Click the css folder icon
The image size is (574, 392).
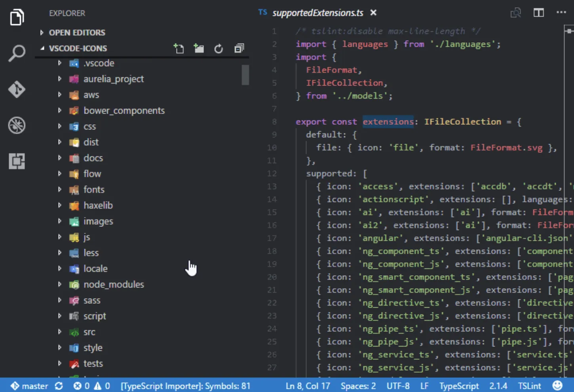point(74,126)
